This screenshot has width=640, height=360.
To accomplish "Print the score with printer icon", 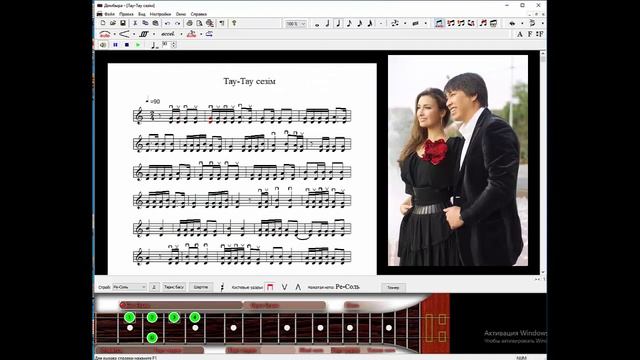I will click(189, 23).
